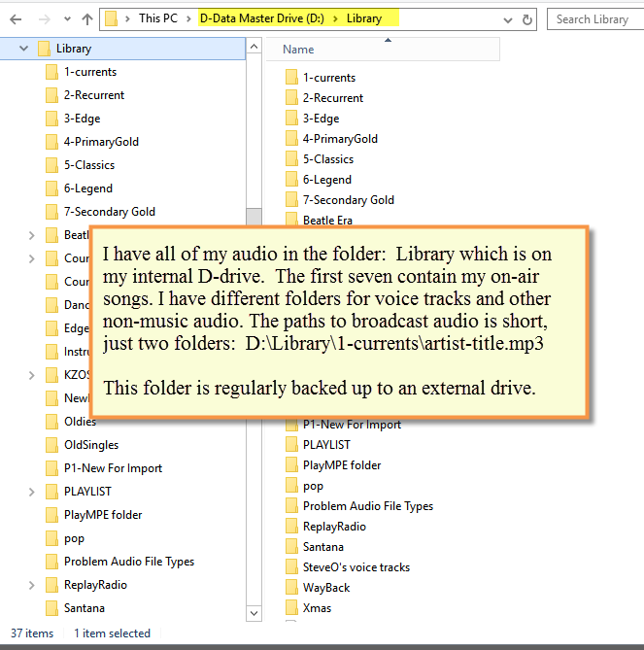Select PlayMPE folder in file list
644x650 pixels.
(x=342, y=465)
